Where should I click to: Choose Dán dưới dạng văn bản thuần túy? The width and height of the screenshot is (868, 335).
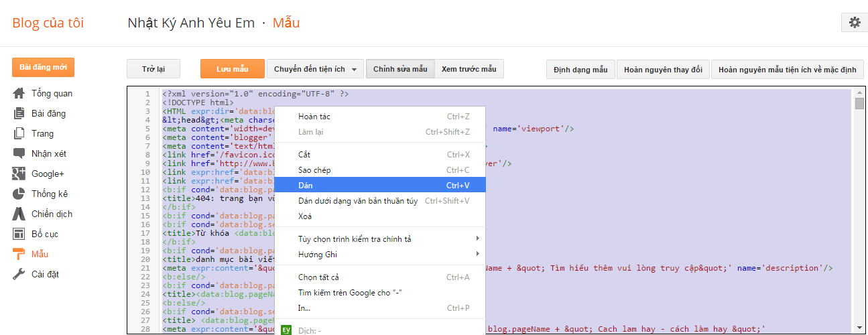[x=380, y=200]
